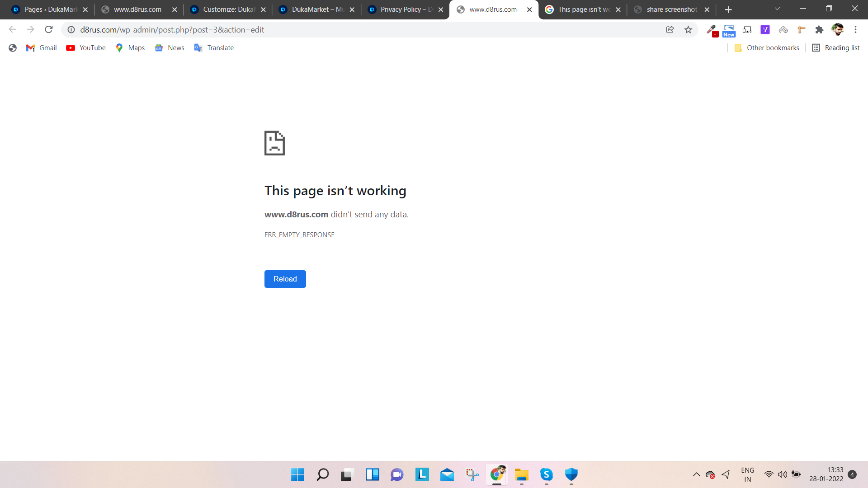View site information icon in address bar
The height and width of the screenshot is (488, 868).
pyautogui.click(x=71, y=29)
